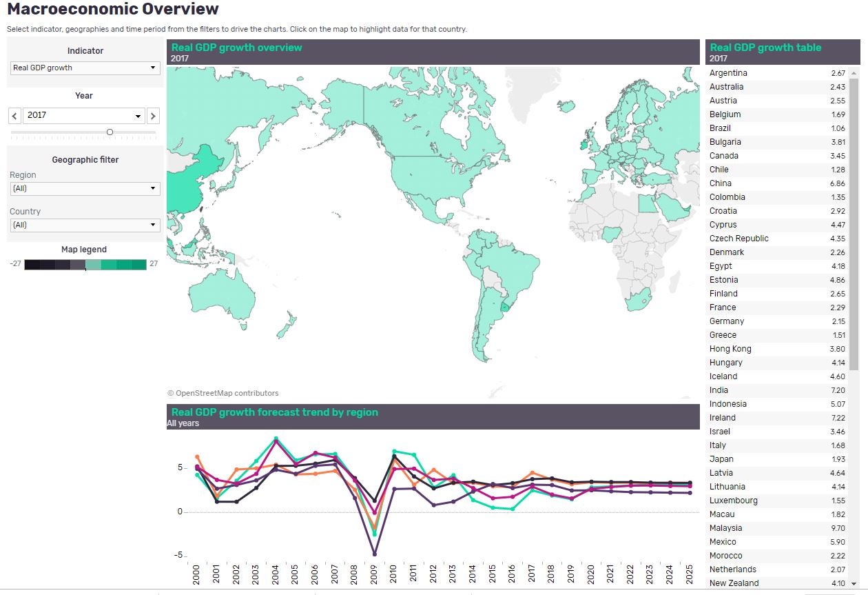This screenshot has height=595, width=868.
Task: Click the Malaysia row in the table
Action: coord(777,528)
